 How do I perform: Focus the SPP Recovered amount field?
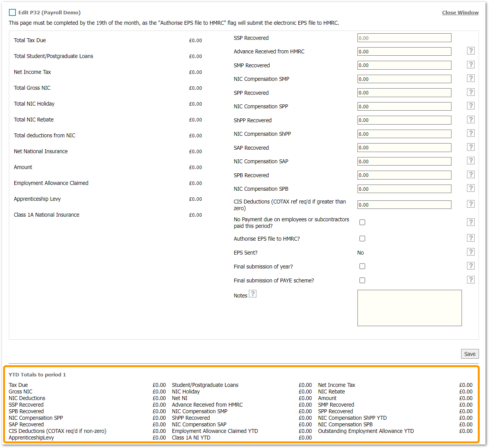pyautogui.click(x=404, y=93)
